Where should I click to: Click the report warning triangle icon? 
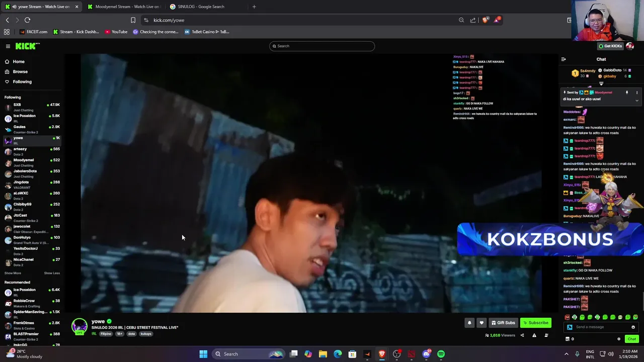(534, 335)
